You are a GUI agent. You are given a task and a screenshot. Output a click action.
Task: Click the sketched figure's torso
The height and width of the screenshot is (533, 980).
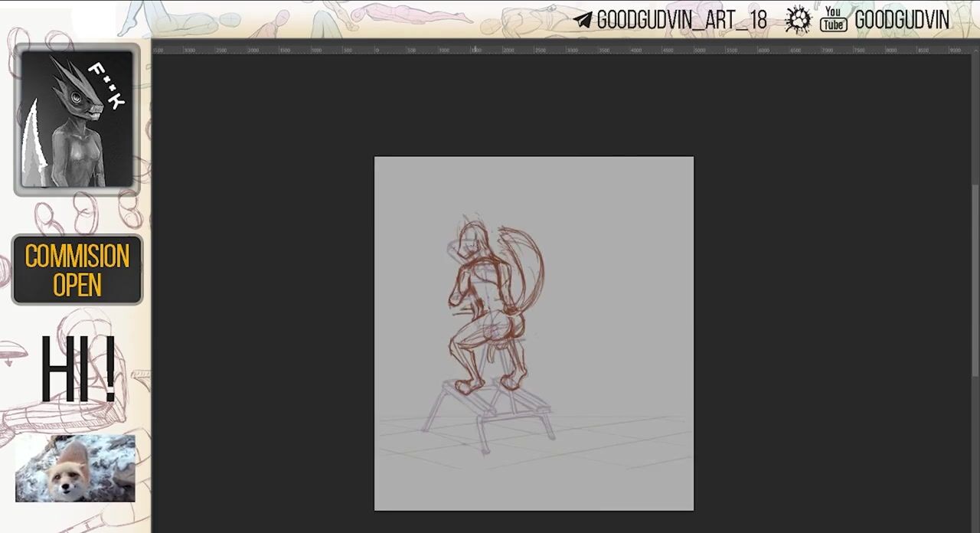point(479,291)
